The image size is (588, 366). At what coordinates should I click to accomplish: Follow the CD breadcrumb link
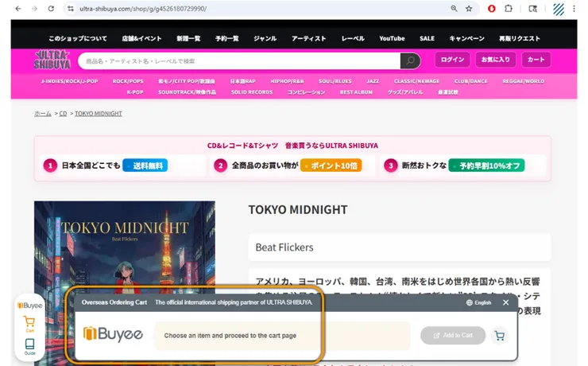[x=63, y=113]
